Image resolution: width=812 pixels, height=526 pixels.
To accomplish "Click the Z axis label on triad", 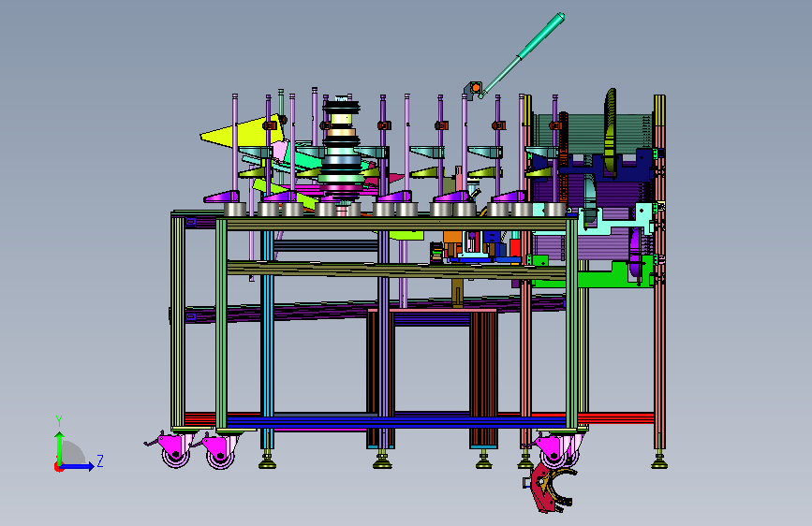I will tap(100, 460).
